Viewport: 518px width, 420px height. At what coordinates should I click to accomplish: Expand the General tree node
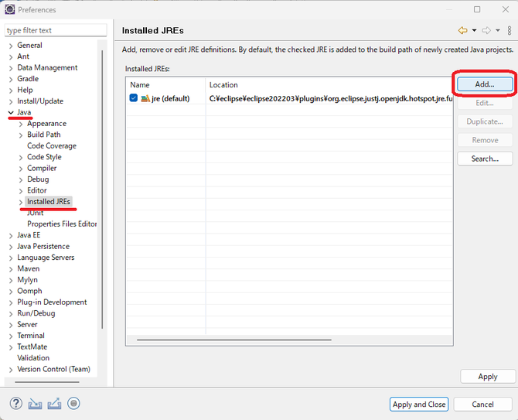click(11, 46)
